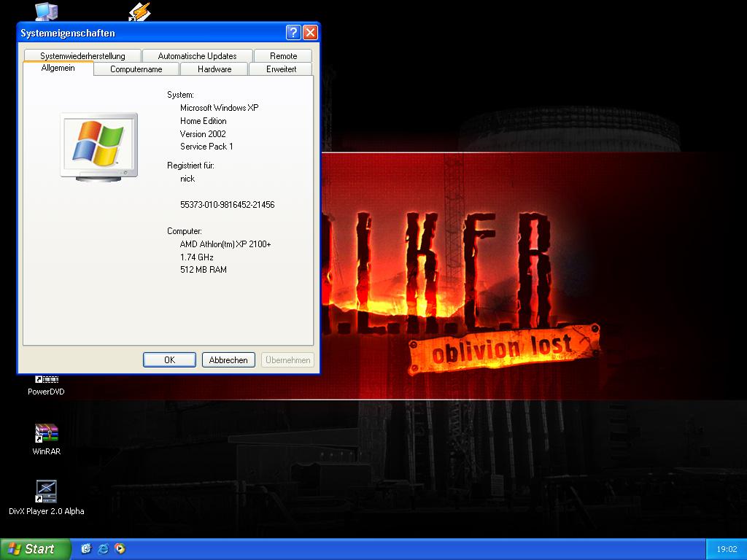Launch the Winamp desktop shortcut
747x560 pixels.
point(139,12)
